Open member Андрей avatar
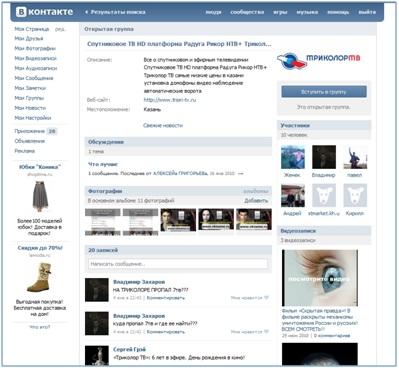This screenshot has height=368, width=399. coord(293,196)
